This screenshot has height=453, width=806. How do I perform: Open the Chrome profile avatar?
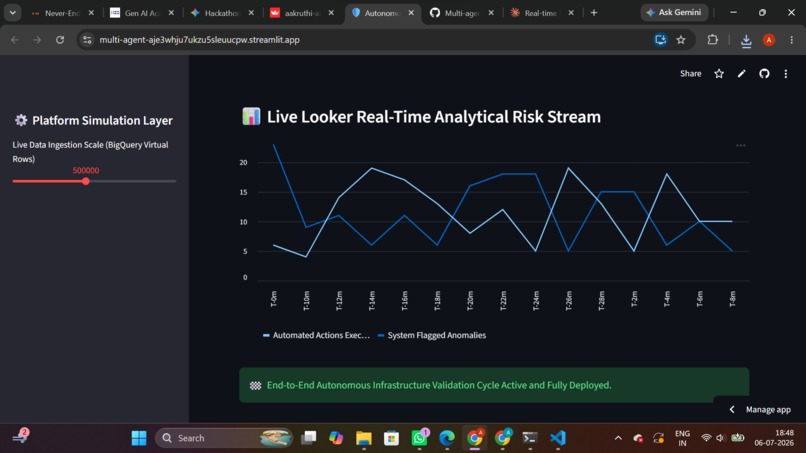click(x=769, y=40)
